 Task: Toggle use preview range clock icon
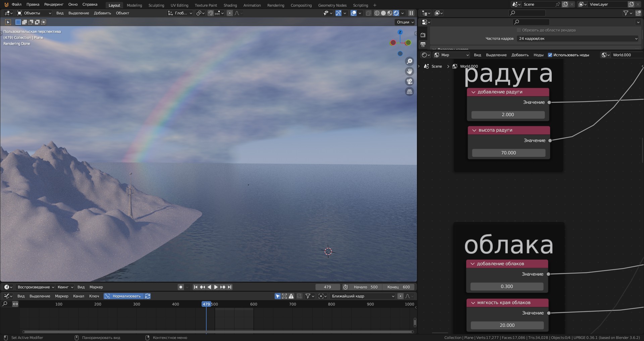(x=345, y=287)
